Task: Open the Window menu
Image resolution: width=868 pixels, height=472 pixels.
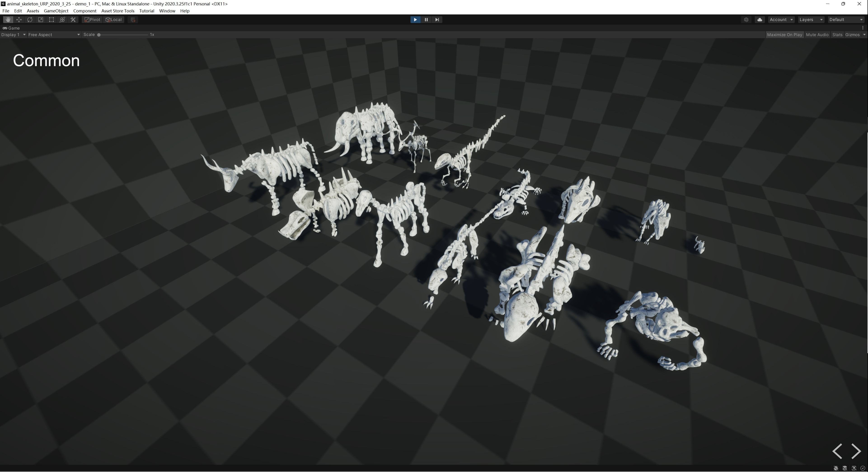Action: (x=167, y=11)
